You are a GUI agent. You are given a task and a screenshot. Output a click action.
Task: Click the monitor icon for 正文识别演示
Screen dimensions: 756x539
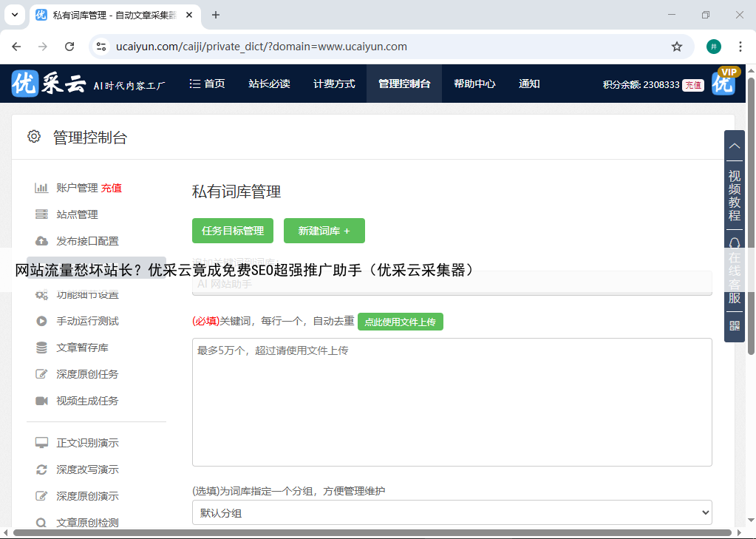tap(41, 443)
